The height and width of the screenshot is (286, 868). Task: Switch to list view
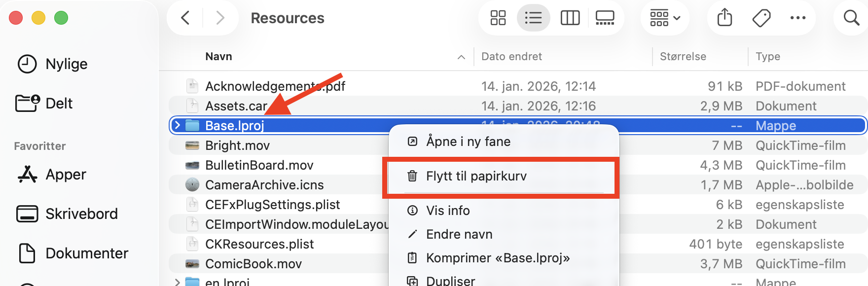[x=533, y=18]
